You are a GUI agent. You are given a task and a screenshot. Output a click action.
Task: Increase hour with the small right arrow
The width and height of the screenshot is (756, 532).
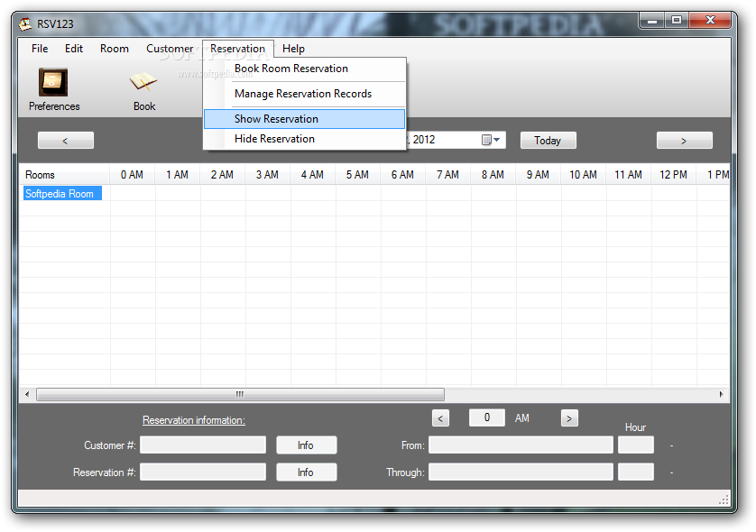(569, 418)
